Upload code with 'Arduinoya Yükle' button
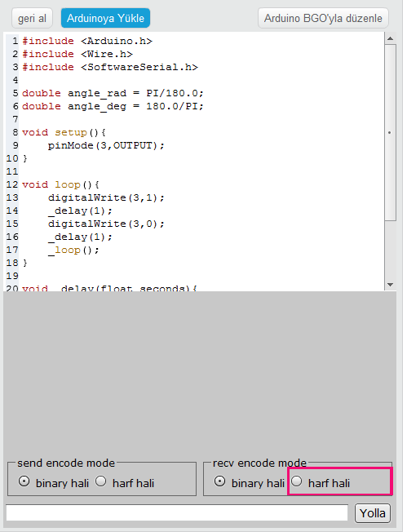This screenshot has height=532, width=407. [105, 18]
